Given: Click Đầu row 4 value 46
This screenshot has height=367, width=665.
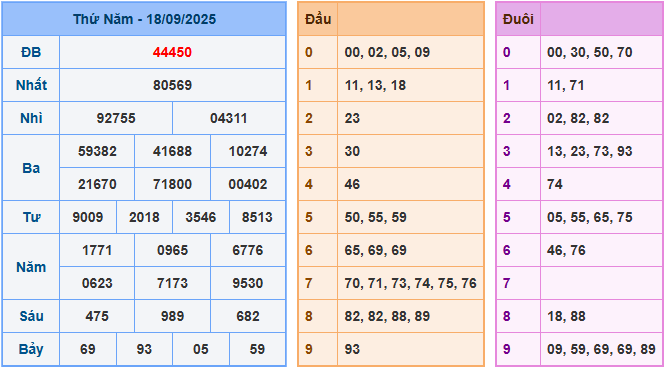Looking at the screenshot, I should pos(352,185).
